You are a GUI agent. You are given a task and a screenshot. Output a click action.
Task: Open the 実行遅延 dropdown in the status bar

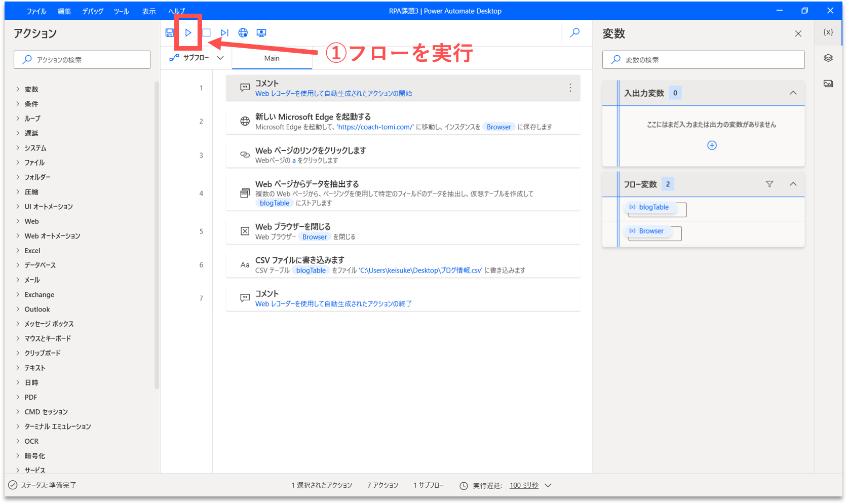548,485
